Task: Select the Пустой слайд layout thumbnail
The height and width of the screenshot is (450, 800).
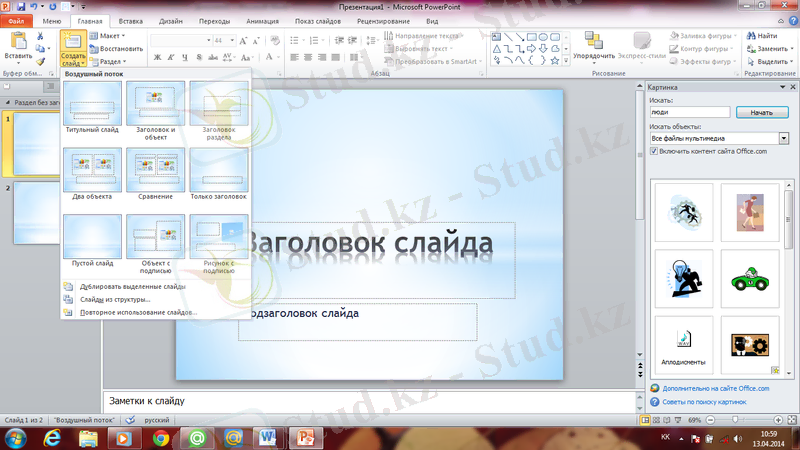Action: click(92, 236)
